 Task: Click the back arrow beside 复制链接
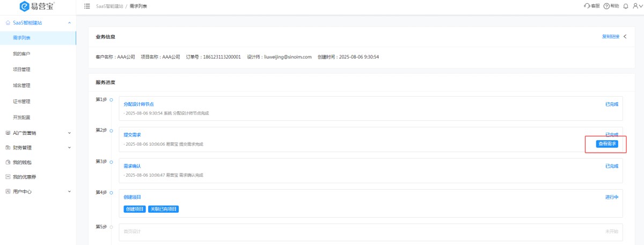pos(625,37)
